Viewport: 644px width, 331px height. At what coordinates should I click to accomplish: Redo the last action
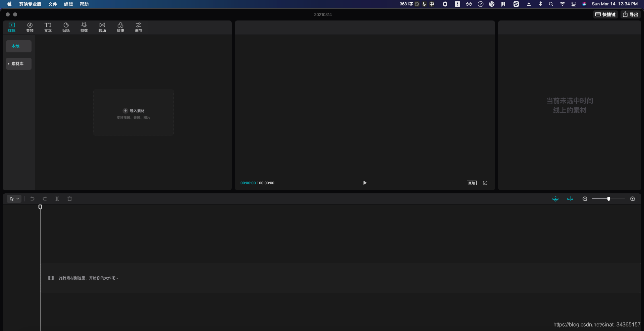click(45, 199)
